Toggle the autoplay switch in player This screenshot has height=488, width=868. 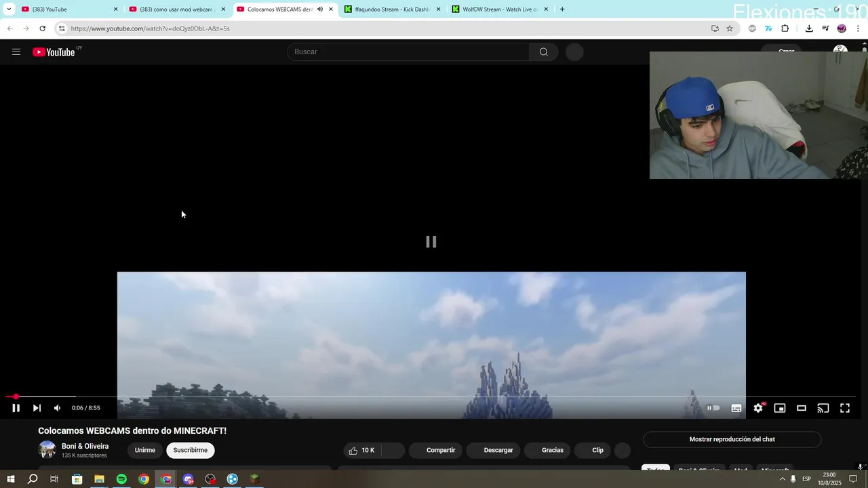(713, 408)
